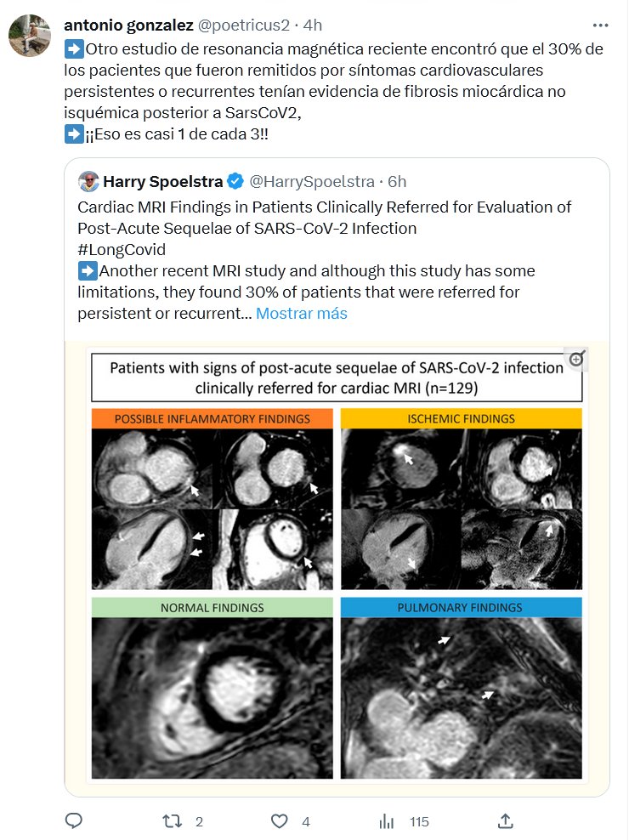Open the three-dot more options menu
The image size is (629, 840).
pos(600,25)
